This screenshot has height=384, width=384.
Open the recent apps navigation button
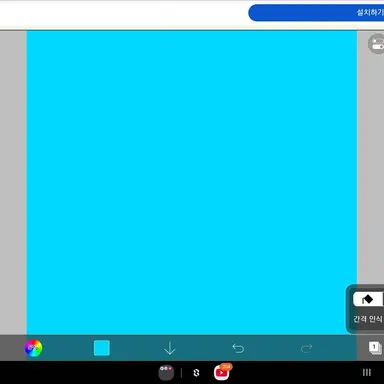point(367,373)
